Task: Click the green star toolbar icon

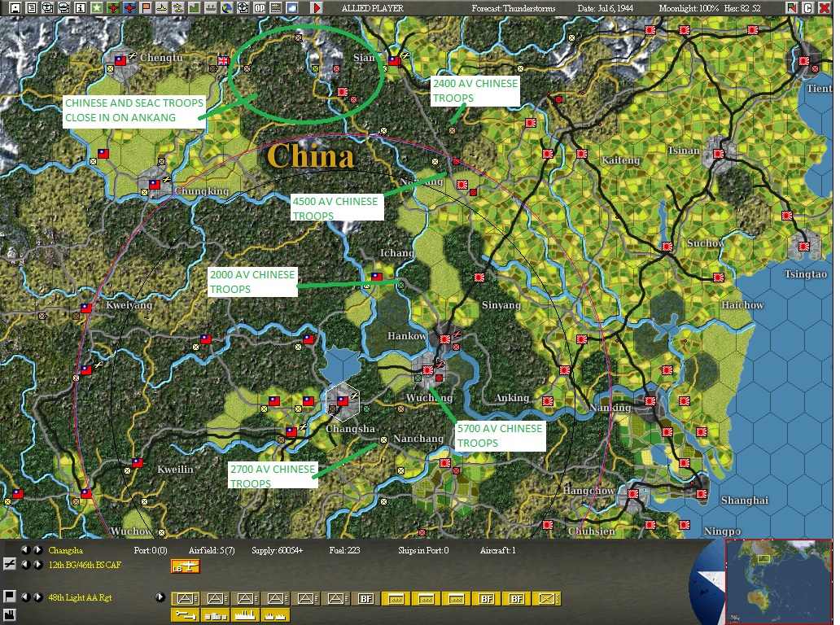Action: (x=96, y=8)
